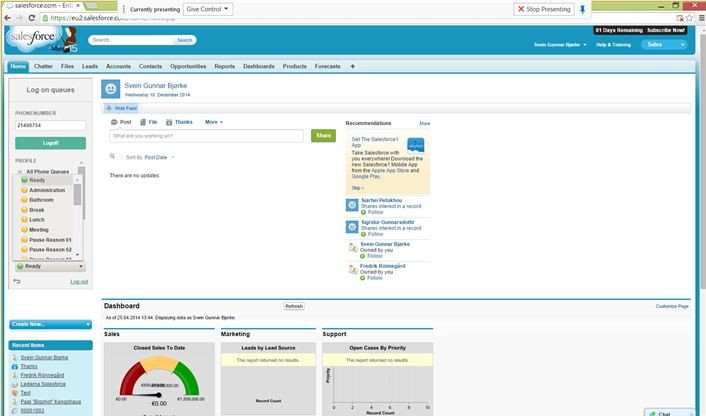Switch to the Leads tab
Viewport: 706px width, 416px height.
pyautogui.click(x=90, y=66)
